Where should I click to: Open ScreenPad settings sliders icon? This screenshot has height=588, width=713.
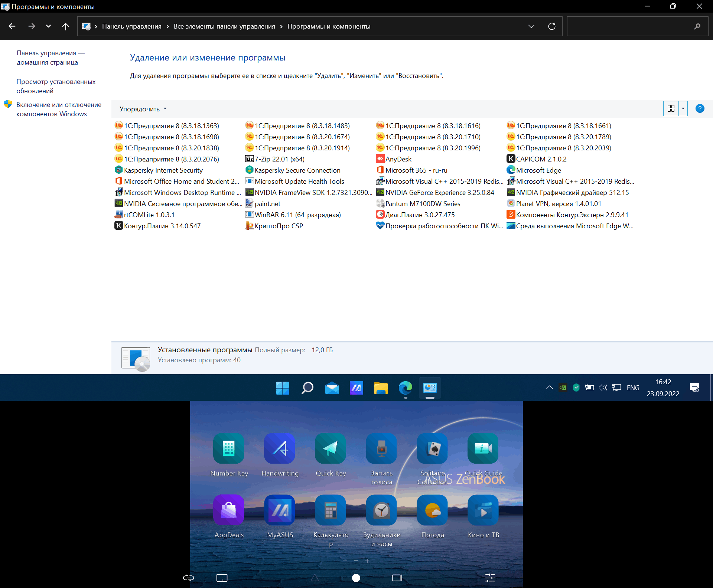[490, 578]
